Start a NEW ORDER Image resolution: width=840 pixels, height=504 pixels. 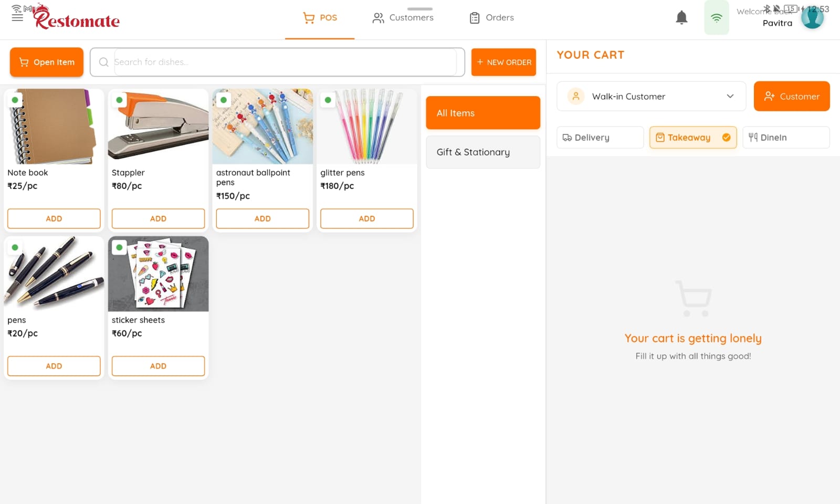click(503, 62)
